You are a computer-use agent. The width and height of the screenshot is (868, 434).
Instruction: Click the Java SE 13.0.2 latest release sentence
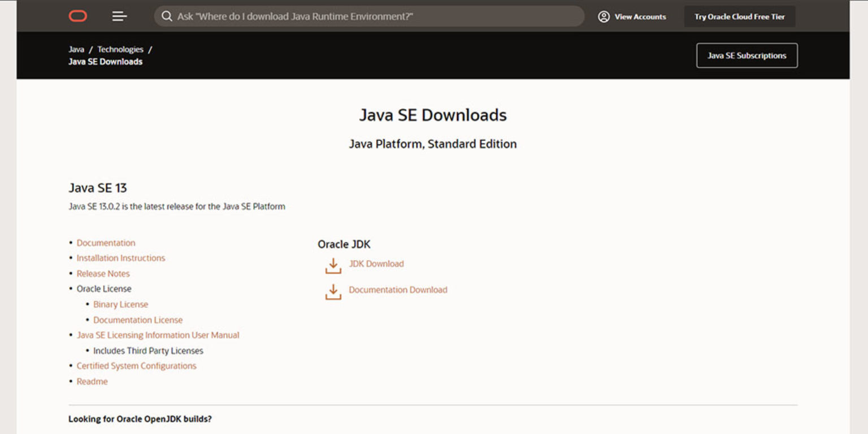177,207
